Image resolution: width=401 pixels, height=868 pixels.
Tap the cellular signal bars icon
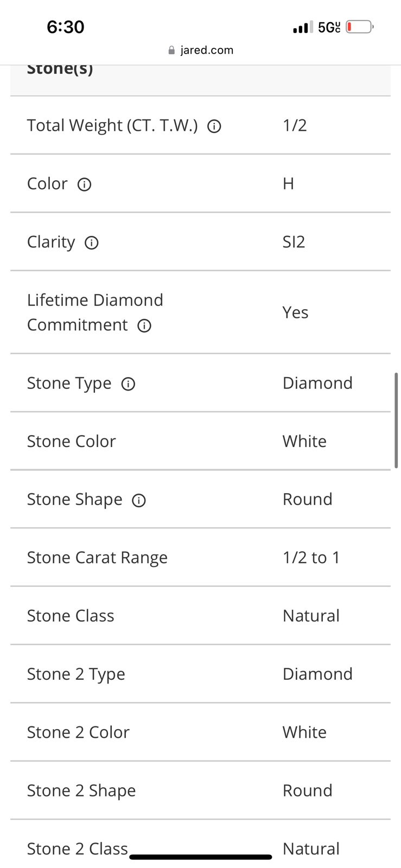coord(303,27)
